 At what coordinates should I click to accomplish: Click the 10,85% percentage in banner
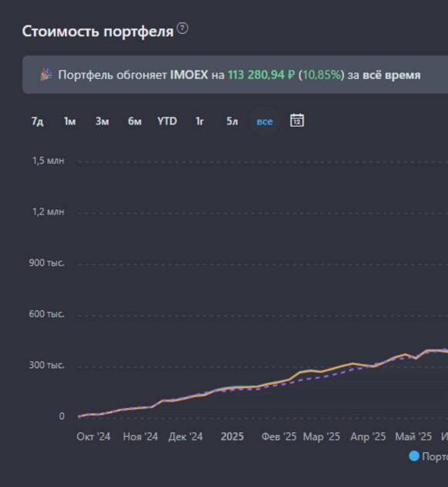(321, 75)
